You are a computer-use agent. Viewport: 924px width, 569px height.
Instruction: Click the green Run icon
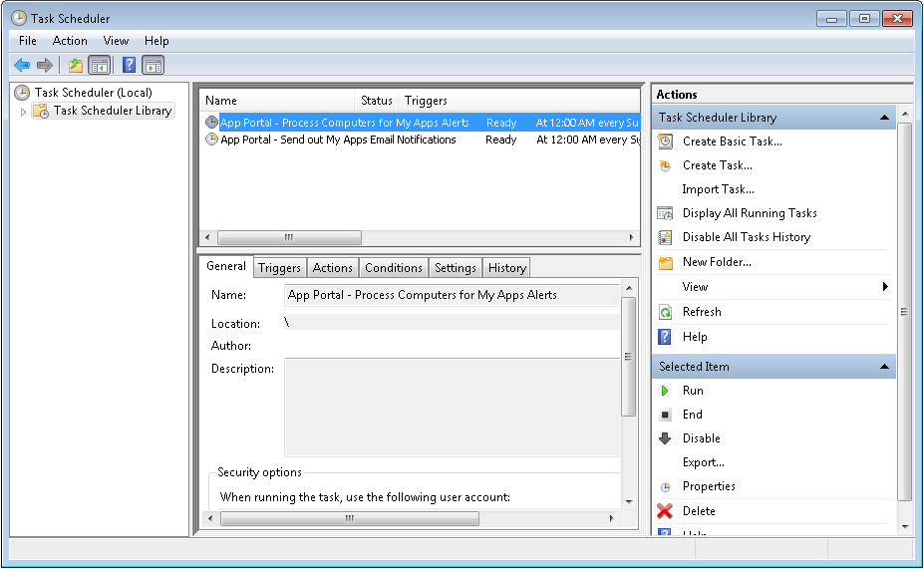[x=665, y=391]
